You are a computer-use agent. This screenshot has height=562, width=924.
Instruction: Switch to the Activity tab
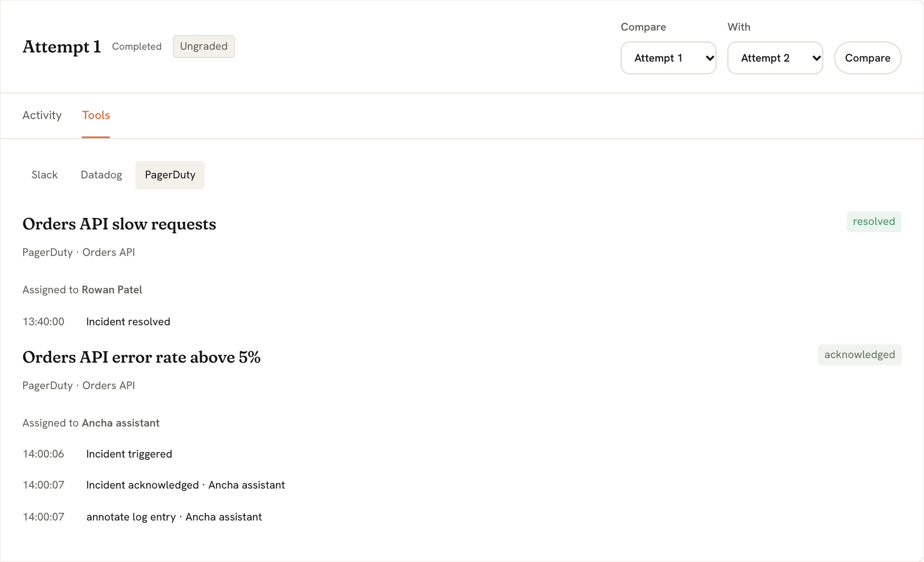click(42, 115)
